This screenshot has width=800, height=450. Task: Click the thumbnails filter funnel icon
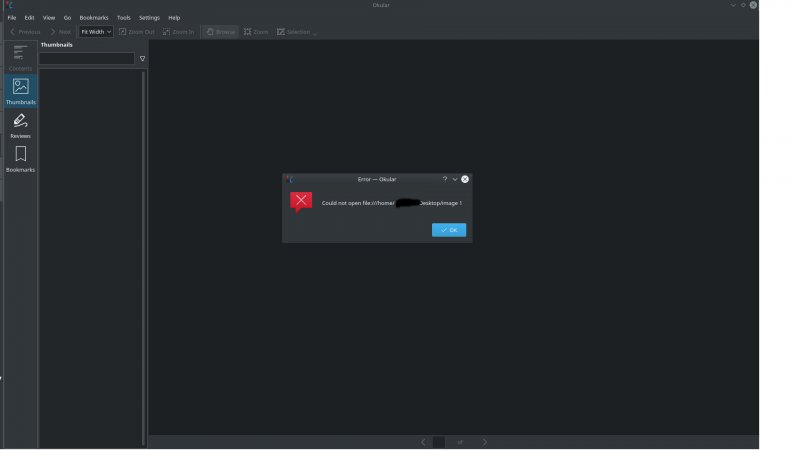pos(142,59)
